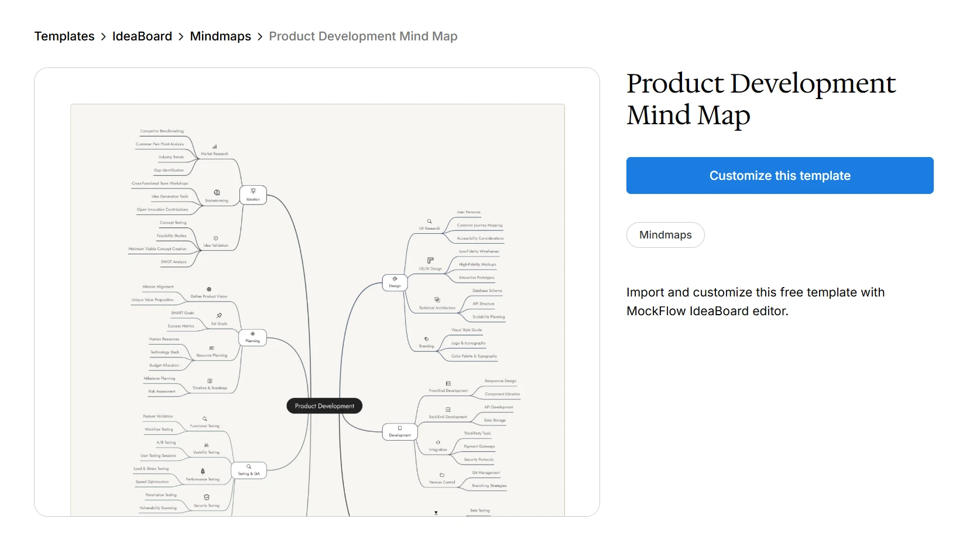The image size is (980, 542).
Task: Click the UX/UI Design icon
Action: point(430,260)
